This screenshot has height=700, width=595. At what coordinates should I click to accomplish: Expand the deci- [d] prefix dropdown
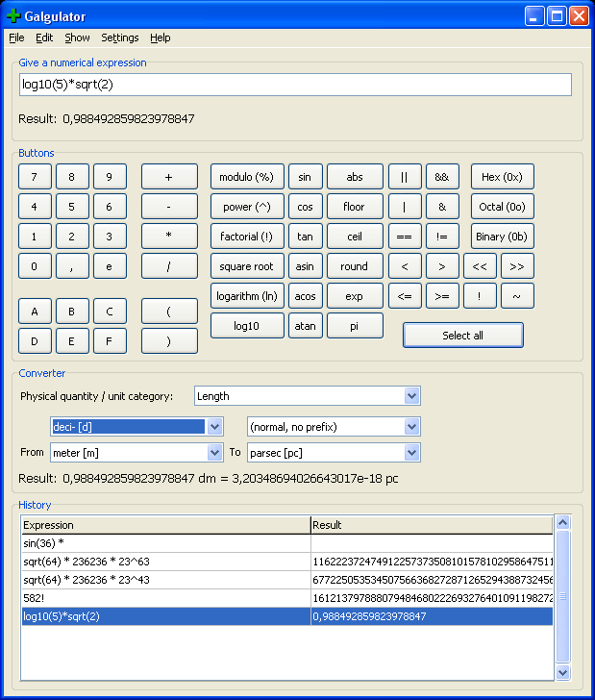(214, 426)
